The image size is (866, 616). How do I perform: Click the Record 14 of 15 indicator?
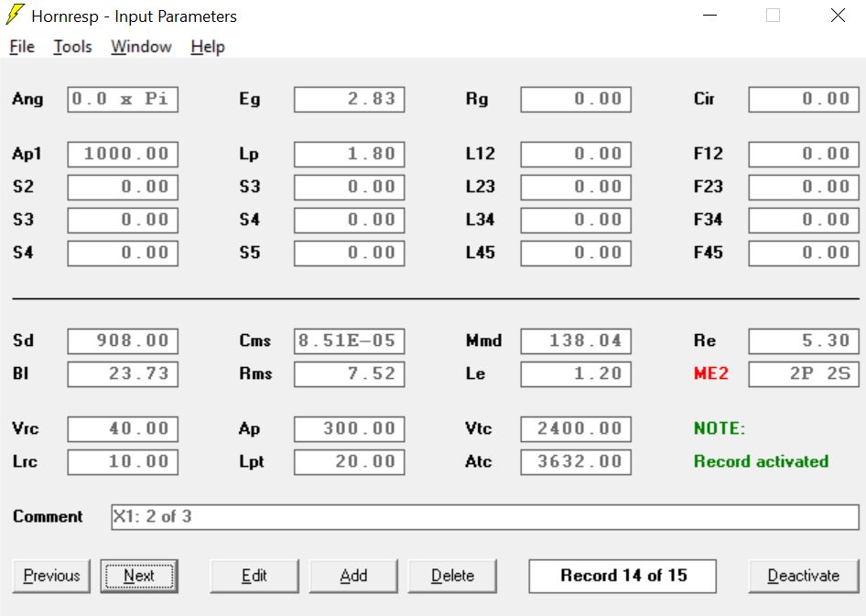[622, 577]
